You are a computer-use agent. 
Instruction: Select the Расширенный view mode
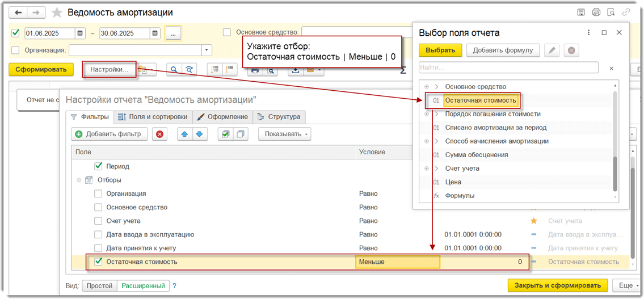click(144, 285)
